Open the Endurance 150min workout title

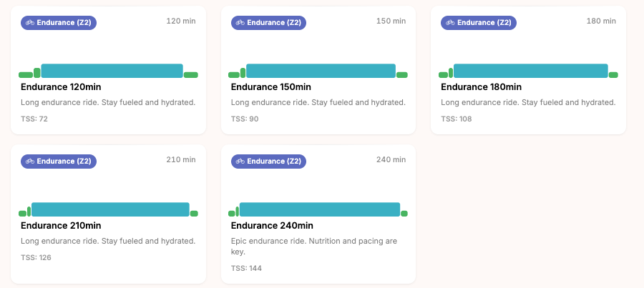click(x=271, y=87)
